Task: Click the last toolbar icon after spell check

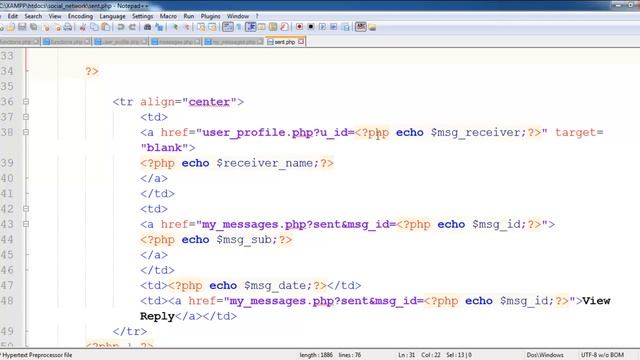Action: [372, 27]
